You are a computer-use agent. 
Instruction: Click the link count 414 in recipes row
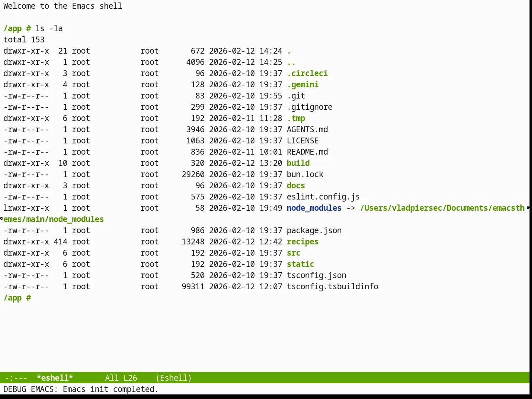tap(60, 242)
